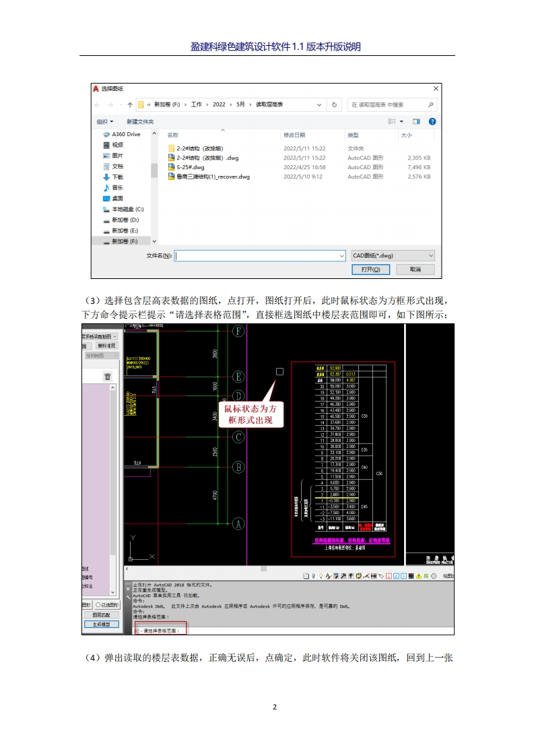Click the up-arrow parent folder icon
The image size is (534, 756).
pos(130,104)
